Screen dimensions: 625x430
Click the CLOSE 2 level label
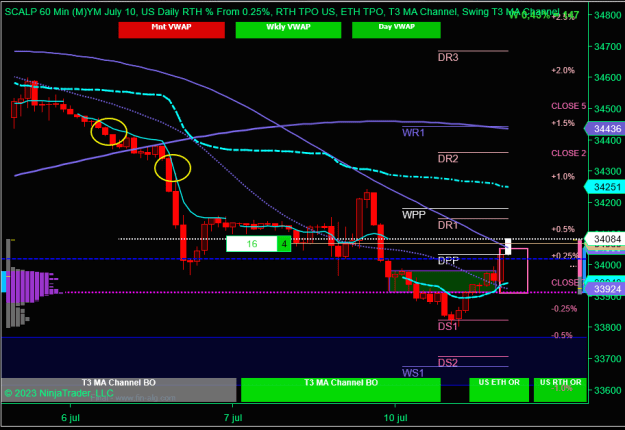tap(569, 153)
